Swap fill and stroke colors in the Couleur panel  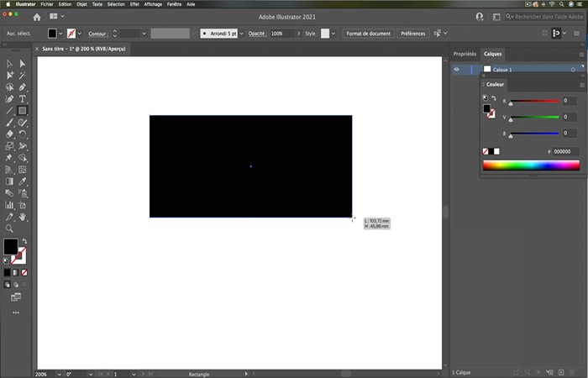tap(493, 98)
